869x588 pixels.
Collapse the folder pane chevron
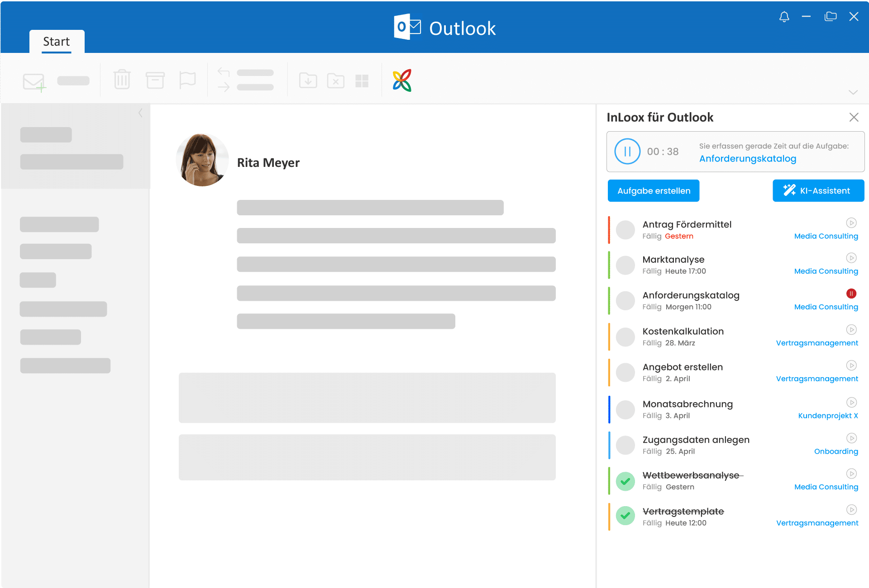tap(140, 113)
